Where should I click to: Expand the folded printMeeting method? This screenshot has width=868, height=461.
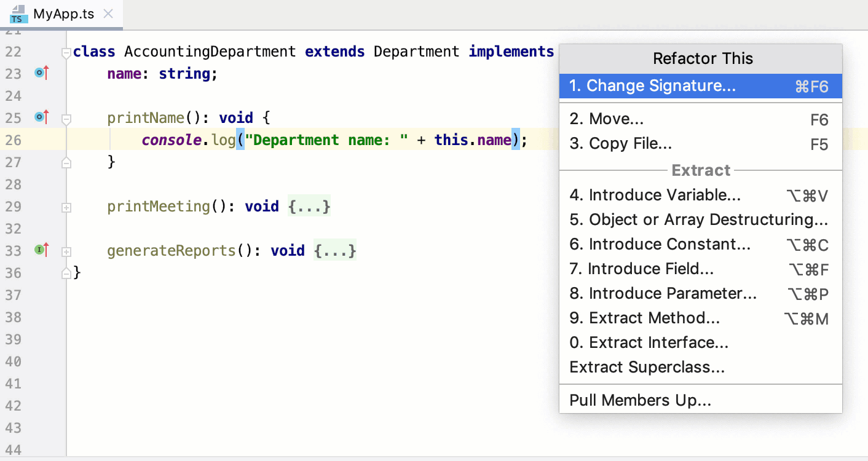coord(66,208)
